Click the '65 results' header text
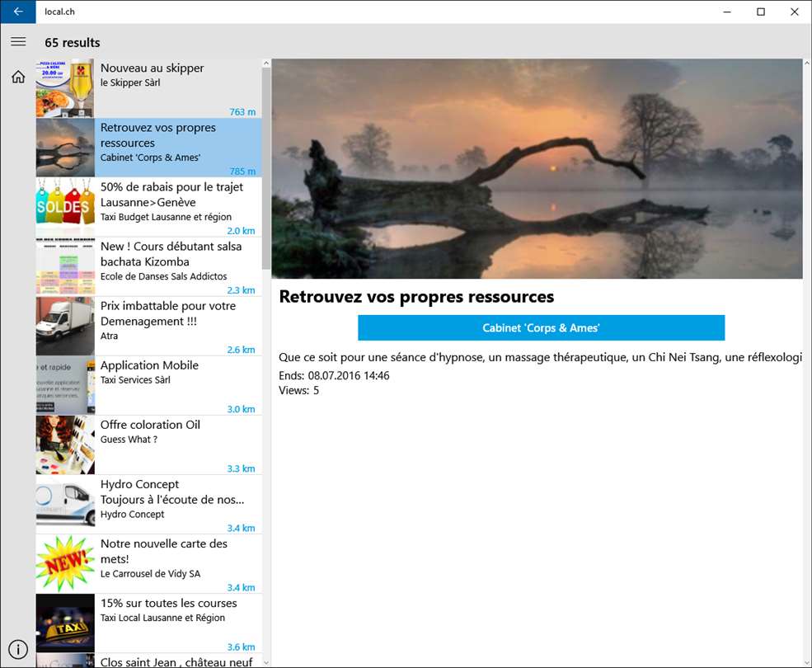This screenshot has width=812, height=668. (73, 43)
